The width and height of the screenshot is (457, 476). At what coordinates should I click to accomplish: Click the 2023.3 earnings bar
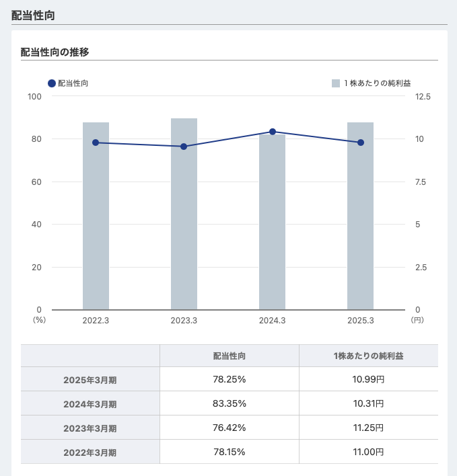pyautogui.click(x=184, y=214)
